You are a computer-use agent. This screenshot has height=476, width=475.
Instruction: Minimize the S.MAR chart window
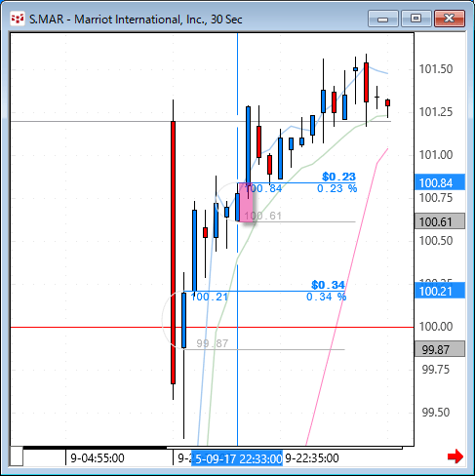pyautogui.click(x=383, y=19)
